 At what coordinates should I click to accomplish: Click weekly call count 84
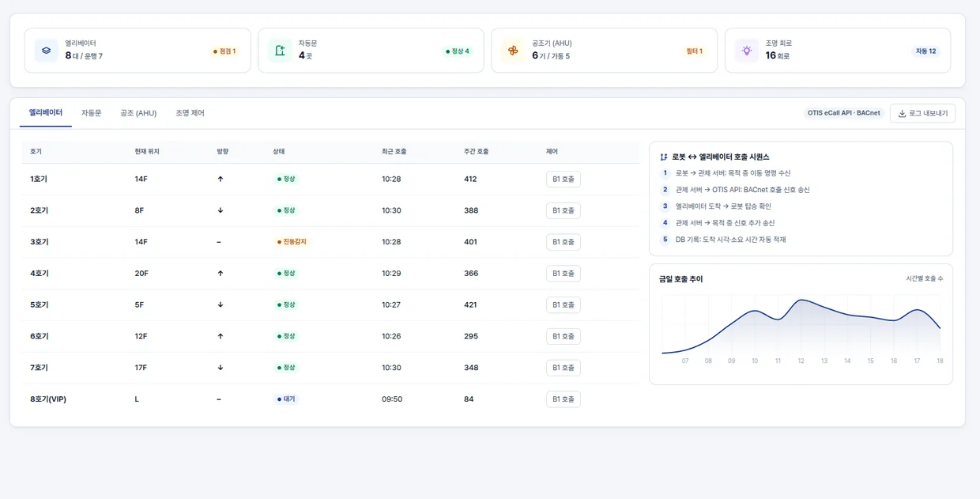point(469,399)
